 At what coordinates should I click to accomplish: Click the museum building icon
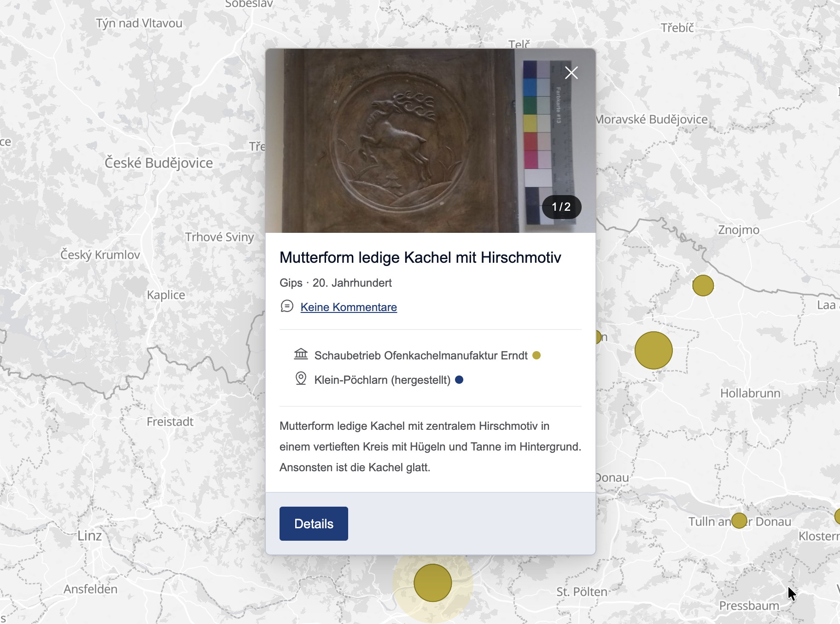tap(301, 354)
